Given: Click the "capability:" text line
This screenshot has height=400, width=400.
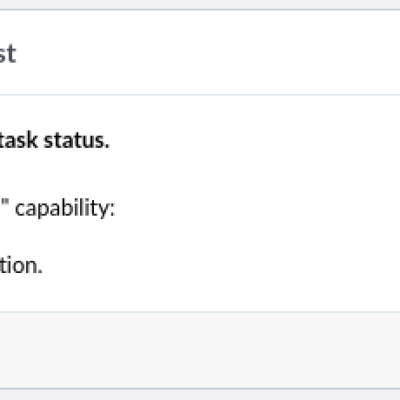Looking at the screenshot, I should point(57,209).
